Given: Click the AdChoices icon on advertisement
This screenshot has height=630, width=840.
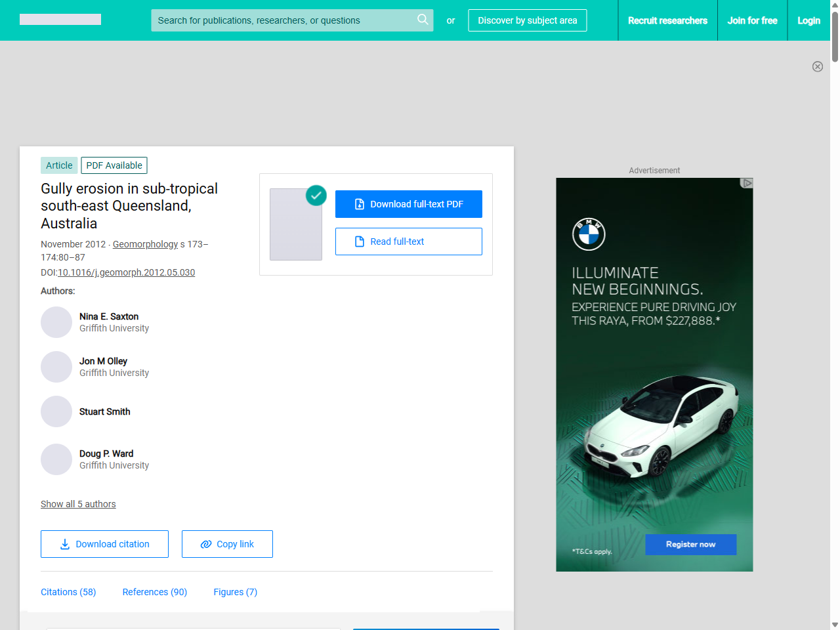Looking at the screenshot, I should 746,183.
